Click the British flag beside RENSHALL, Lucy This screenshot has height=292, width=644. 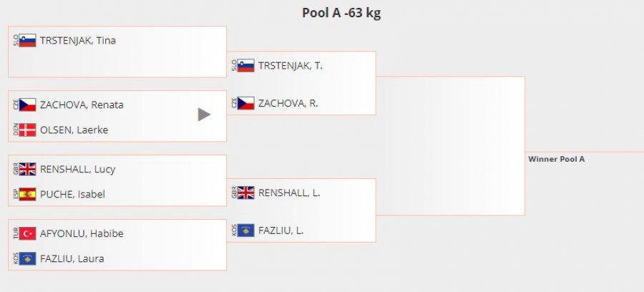(x=27, y=169)
